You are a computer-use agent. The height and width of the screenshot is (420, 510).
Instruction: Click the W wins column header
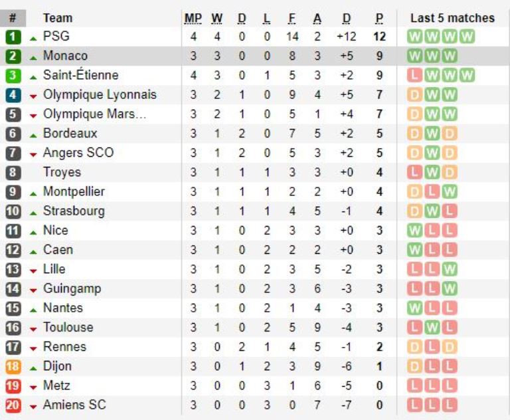217,18
